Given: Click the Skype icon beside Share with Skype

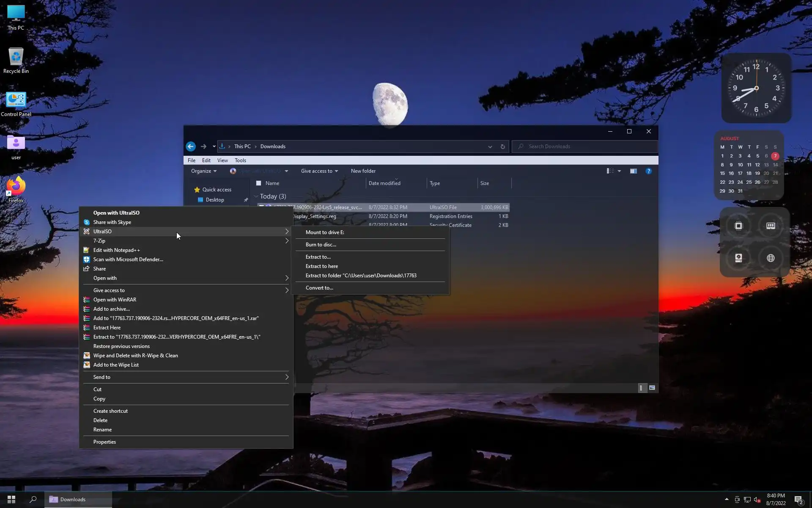Looking at the screenshot, I should pos(86,222).
